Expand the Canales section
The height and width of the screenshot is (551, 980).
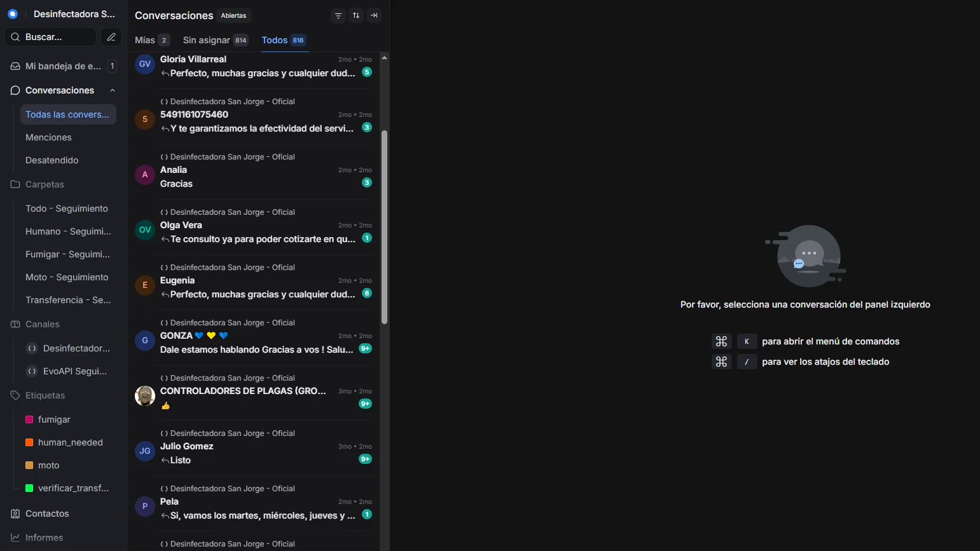pos(64,324)
